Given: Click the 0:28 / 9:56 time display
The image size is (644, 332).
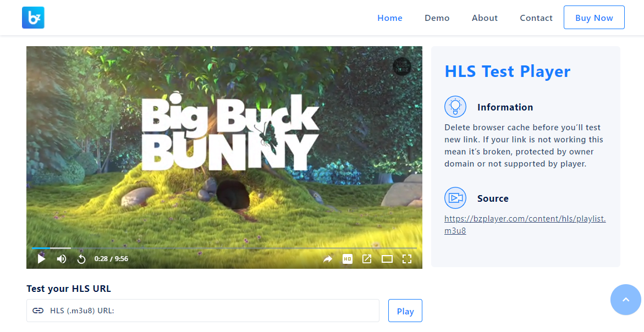Looking at the screenshot, I should [111, 259].
